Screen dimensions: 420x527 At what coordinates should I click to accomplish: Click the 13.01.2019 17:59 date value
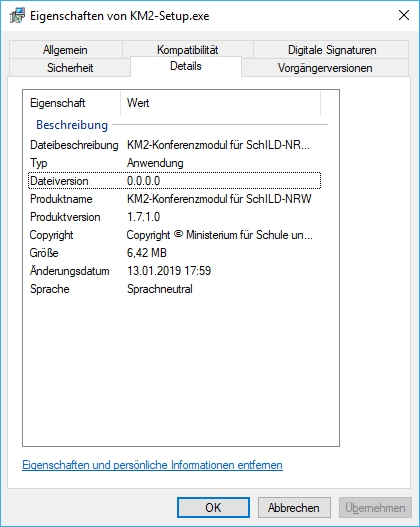(169, 271)
